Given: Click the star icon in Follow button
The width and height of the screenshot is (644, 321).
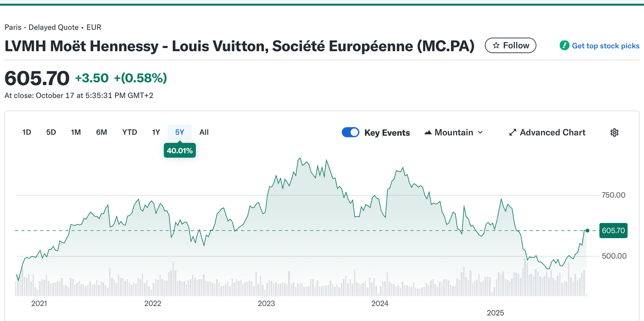Looking at the screenshot, I should pyautogui.click(x=496, y=46).
